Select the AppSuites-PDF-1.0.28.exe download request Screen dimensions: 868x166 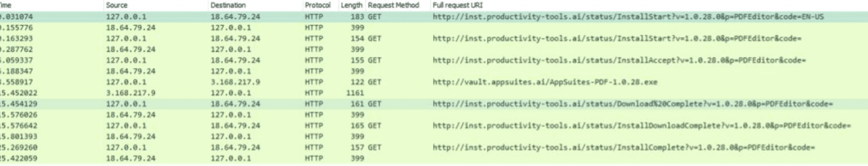click(434, 82)
